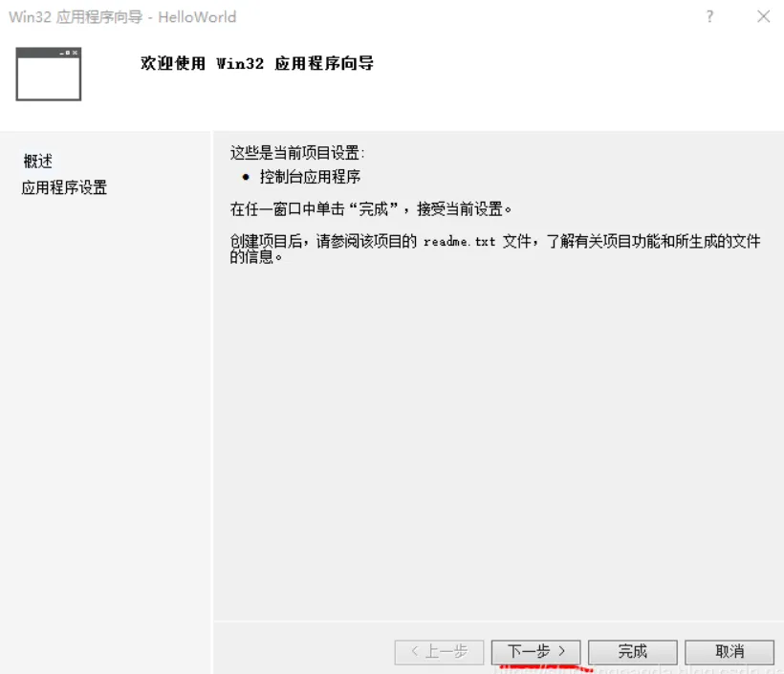The height and width of the screenshot is (674, 784).
Task: Open 应用程序设置 in the sidebar
Action: (x=64, y=187)
